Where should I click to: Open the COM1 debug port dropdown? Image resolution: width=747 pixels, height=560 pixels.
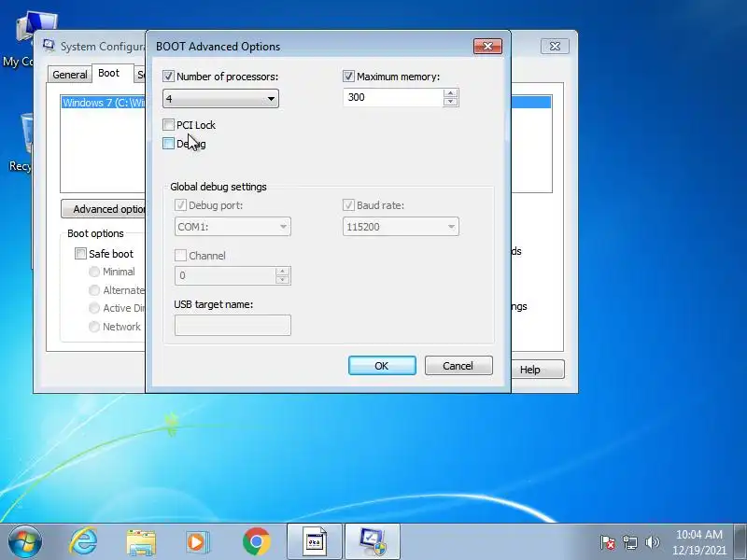click(233, 227)
